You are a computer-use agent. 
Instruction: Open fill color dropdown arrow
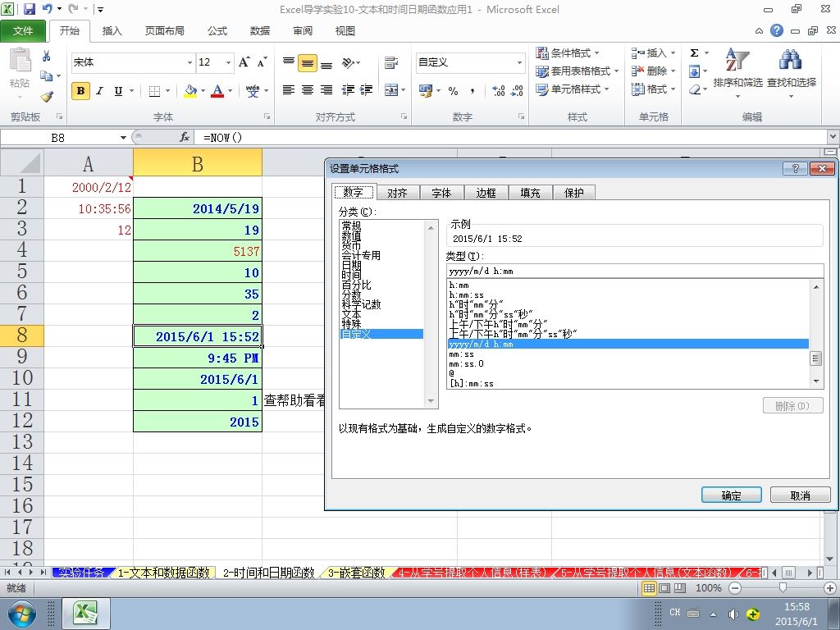click(203, 91)
